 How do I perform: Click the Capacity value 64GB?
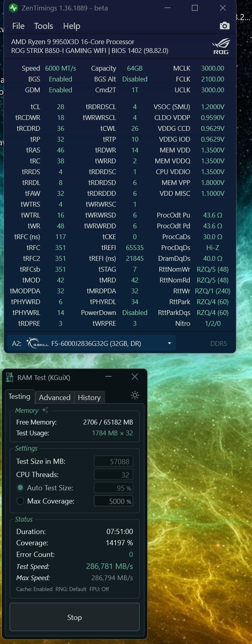tap(135, 68)
